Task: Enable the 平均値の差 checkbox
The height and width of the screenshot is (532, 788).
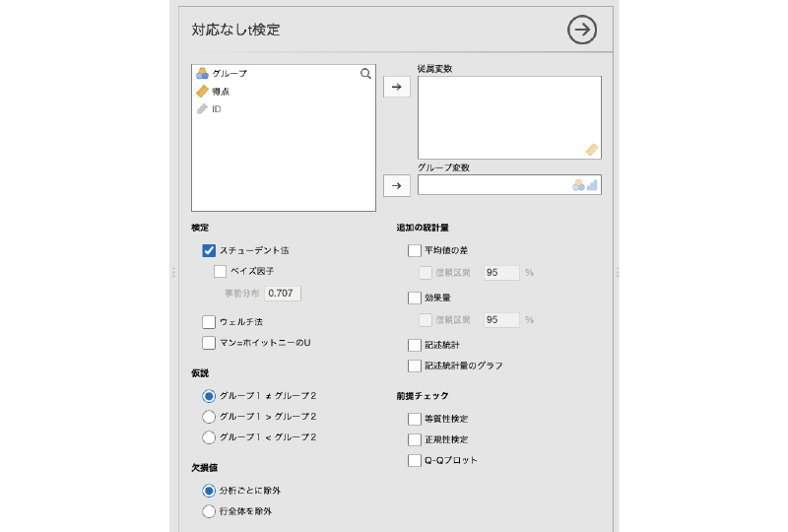Action: point(415,251)
